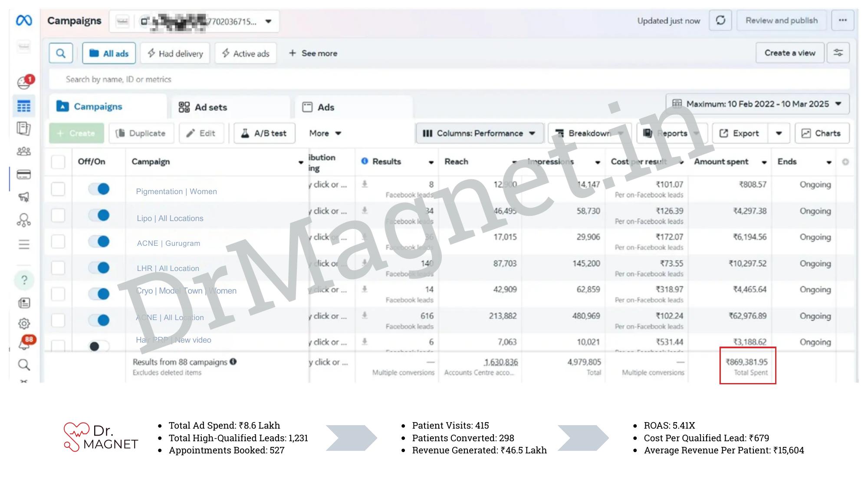Open the search magnifier in filter bar
The image size is (868, 489).
[x=61, y=53]
